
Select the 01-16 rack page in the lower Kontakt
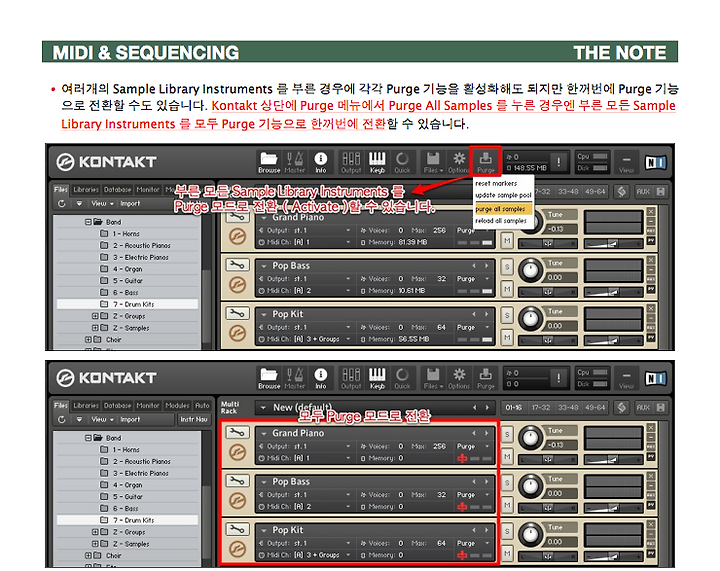(x=513, y=408)
